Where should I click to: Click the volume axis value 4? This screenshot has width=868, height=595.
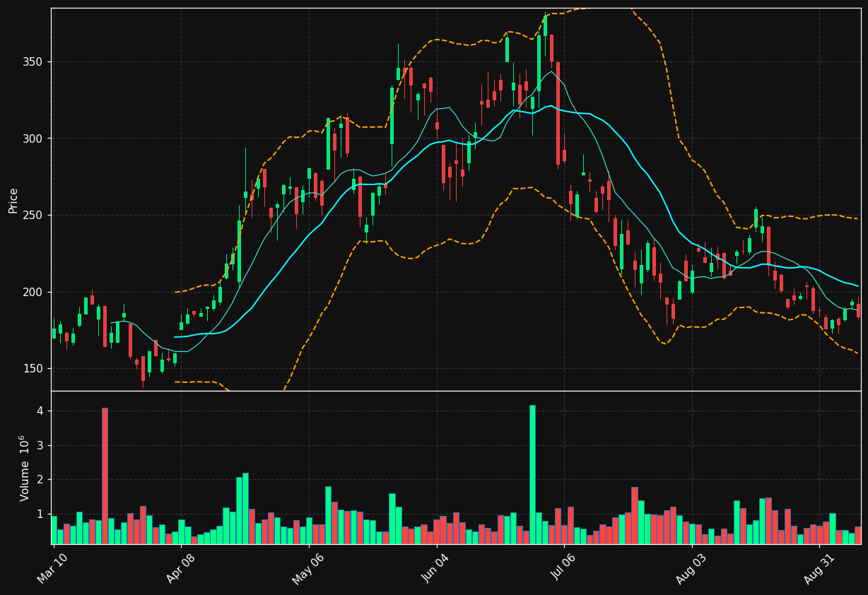click(40, 411)
